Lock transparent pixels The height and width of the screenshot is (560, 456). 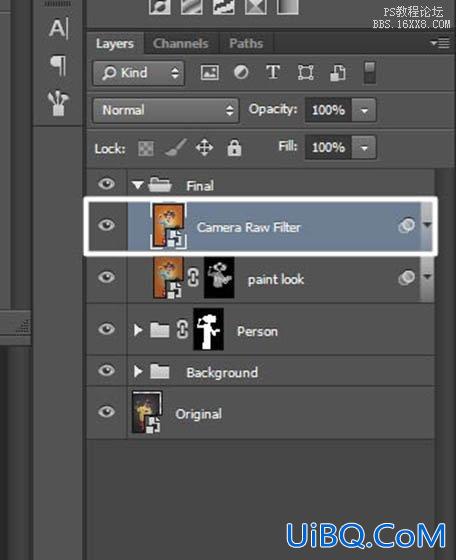(146, 148)
